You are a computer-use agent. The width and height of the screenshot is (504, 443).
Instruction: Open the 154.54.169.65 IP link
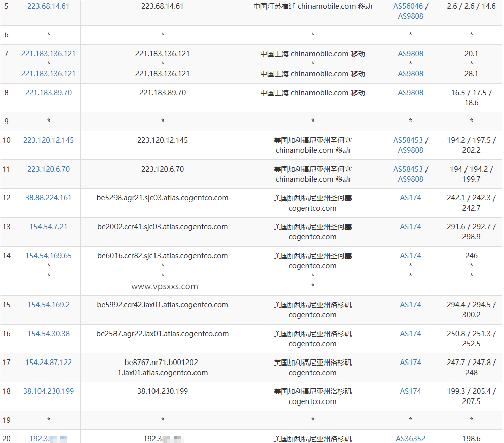click(x=49, y=256)
